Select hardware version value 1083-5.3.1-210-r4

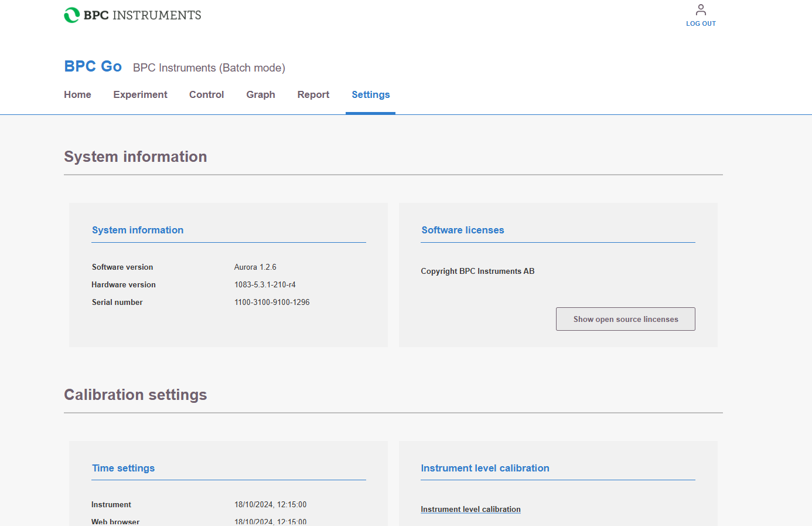[265, 284]
